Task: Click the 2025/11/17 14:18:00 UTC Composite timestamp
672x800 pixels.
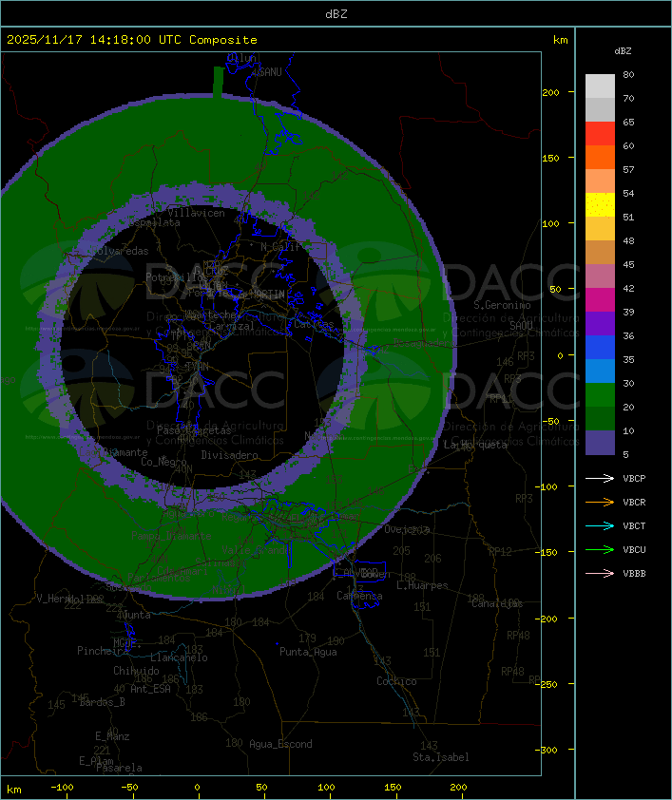Action: tap(132, 40)
